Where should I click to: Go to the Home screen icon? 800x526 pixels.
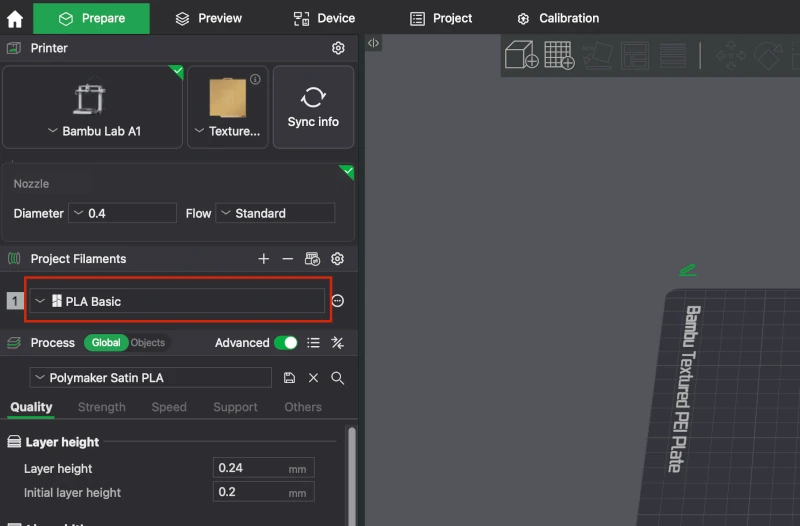point(15,19)
